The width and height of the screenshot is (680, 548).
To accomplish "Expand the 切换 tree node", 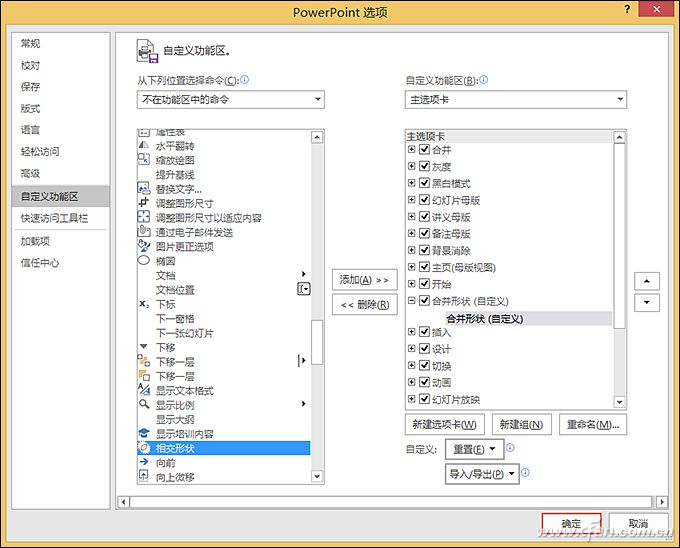I will point(412,365).
